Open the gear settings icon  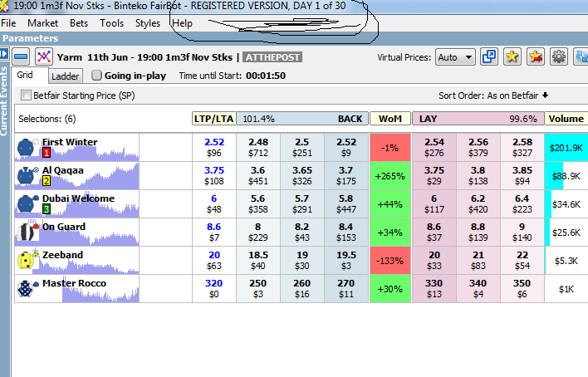(x=559, y=57)
